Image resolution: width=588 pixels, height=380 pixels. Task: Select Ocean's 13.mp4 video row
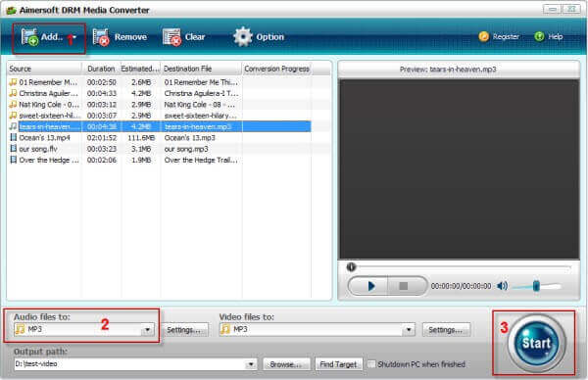[x=160, y=137]
